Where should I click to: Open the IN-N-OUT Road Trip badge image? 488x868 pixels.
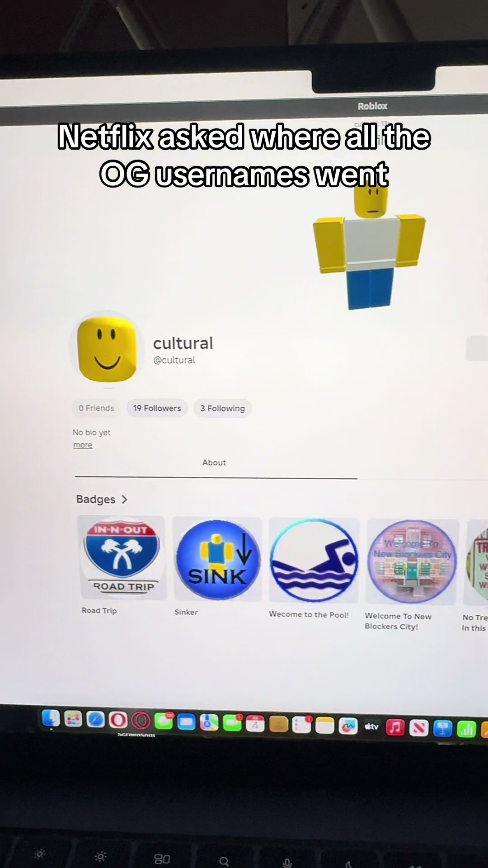click(x=122, y=558)
